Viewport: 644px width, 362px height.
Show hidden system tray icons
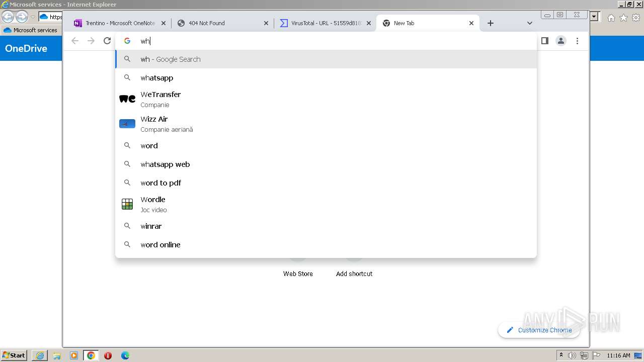[561, 355]
